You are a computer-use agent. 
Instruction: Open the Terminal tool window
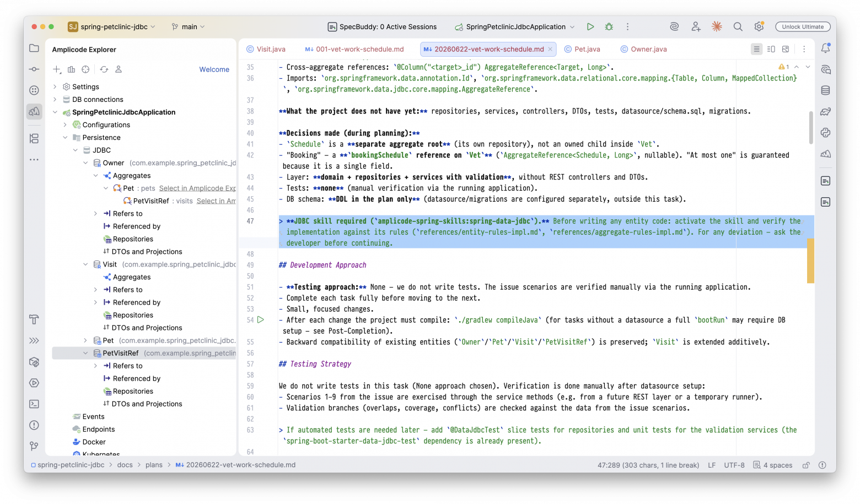click(x=34, y=404)
